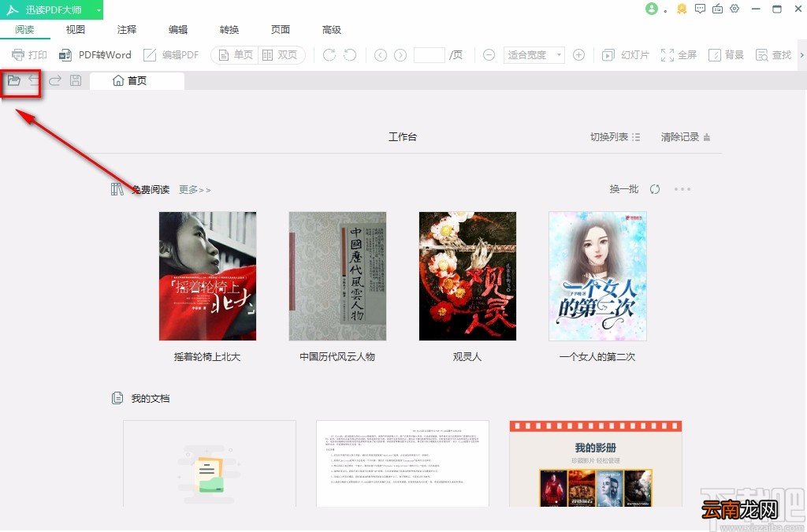Viewport: 807px width, 532px height.
Task: Click the VIP medal icon
Action: [682, 9]
